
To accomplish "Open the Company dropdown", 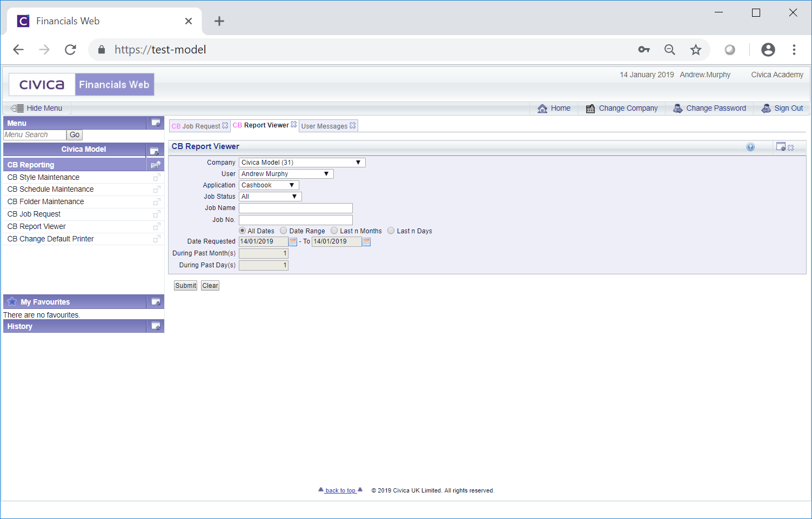I will tap(302, 163).
